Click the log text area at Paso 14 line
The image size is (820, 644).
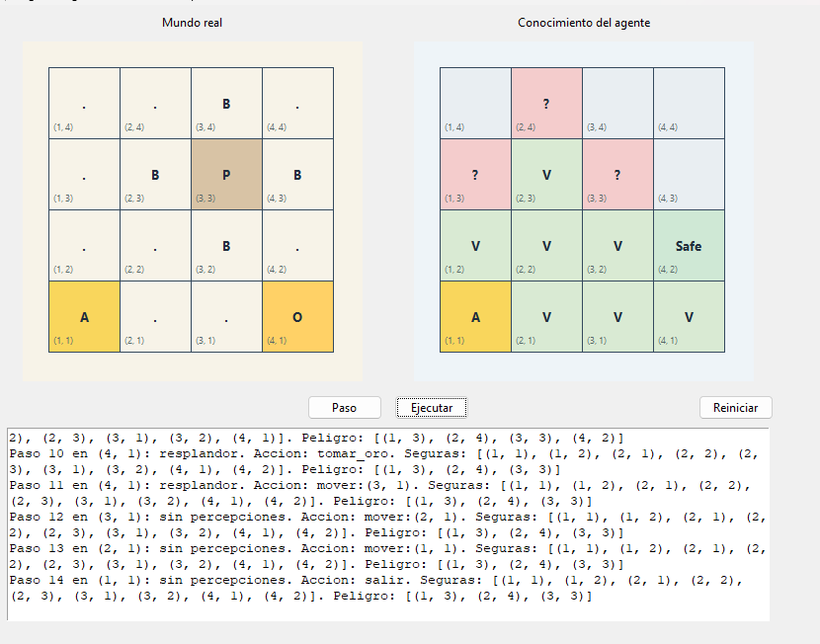[x=376, y=588]
